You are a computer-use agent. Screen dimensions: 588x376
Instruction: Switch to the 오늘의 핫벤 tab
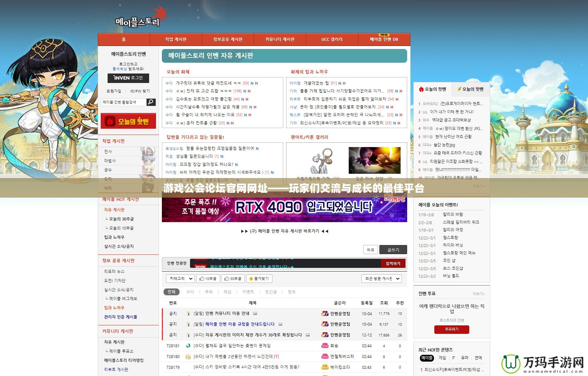tap(433, 89)
